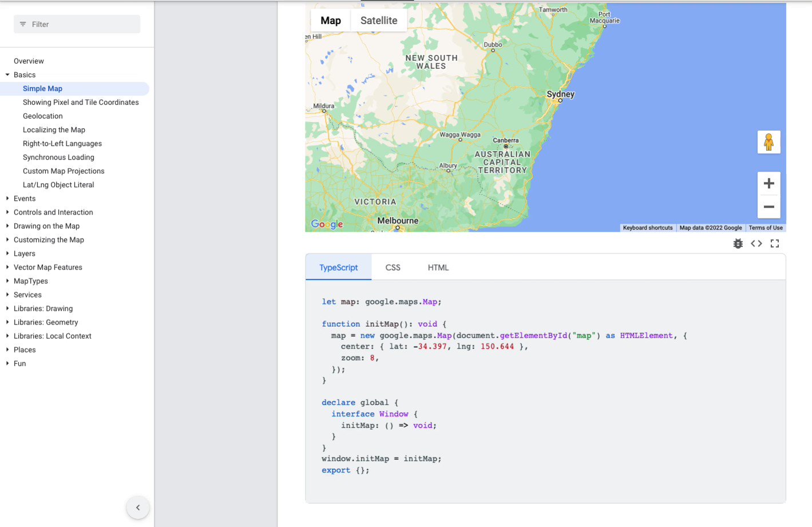This screenshot has height=527, width=812.
Task: Open the code sample viewer with the <> icon
Action: point(756,243)
